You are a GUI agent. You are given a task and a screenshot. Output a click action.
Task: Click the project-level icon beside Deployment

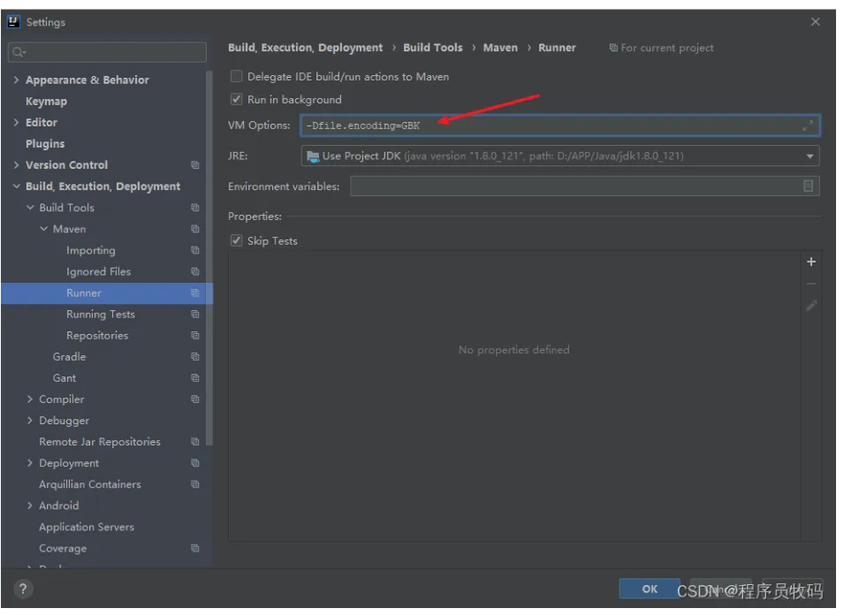click(195, 463)
